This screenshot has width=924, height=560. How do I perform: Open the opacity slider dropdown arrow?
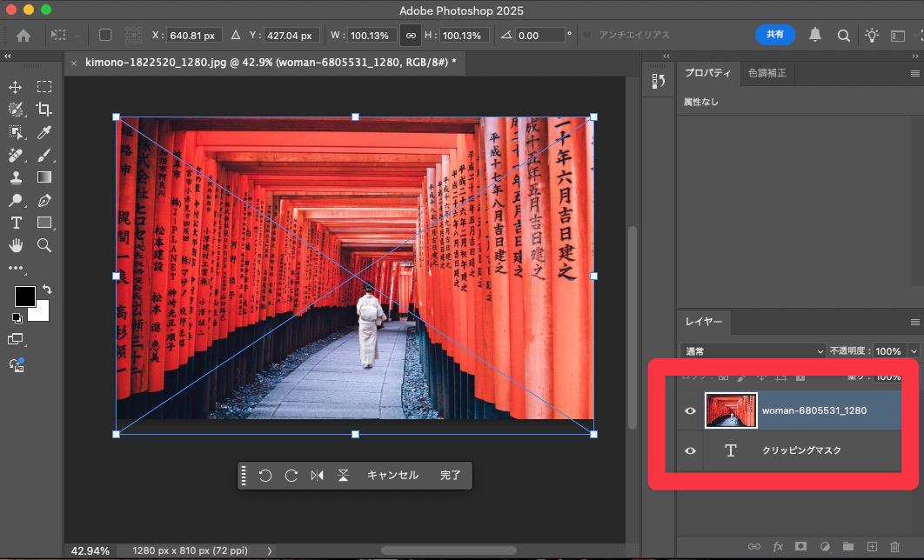point(914,351)
